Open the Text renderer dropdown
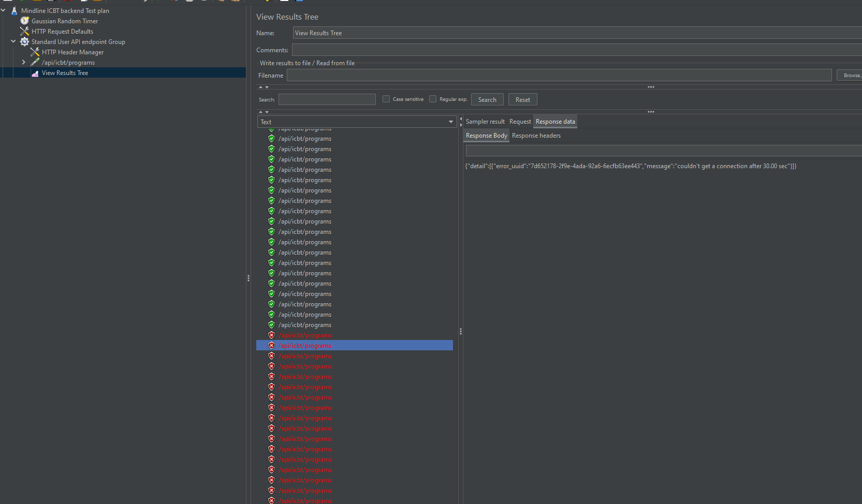The height and width of the screenshot is (504, 862). click(x=357, y=122)
